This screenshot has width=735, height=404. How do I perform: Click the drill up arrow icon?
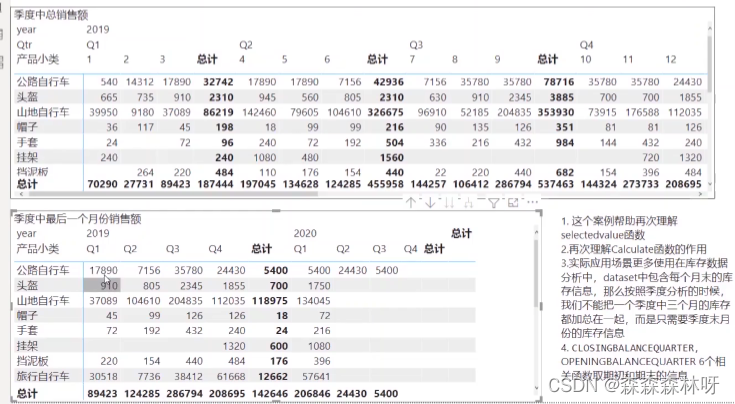point(411,202)
